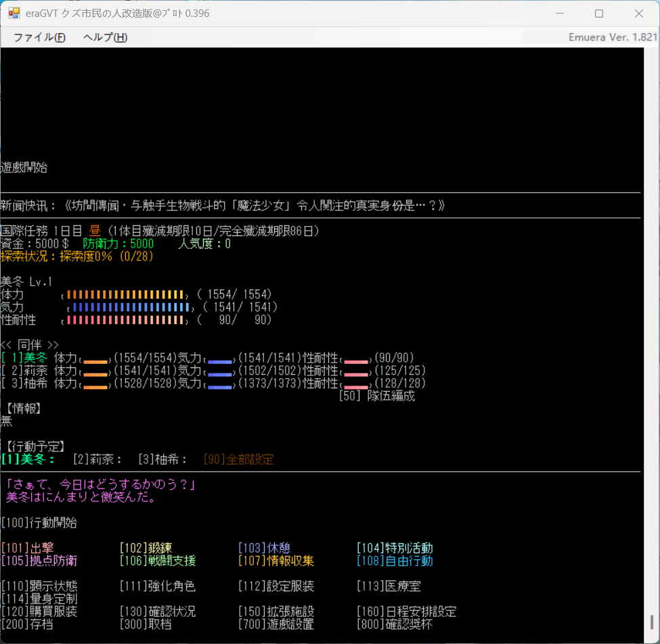Open [120]購買服装 shop
The width and height of the screenshot is (660, 644).
click(39, 611)
